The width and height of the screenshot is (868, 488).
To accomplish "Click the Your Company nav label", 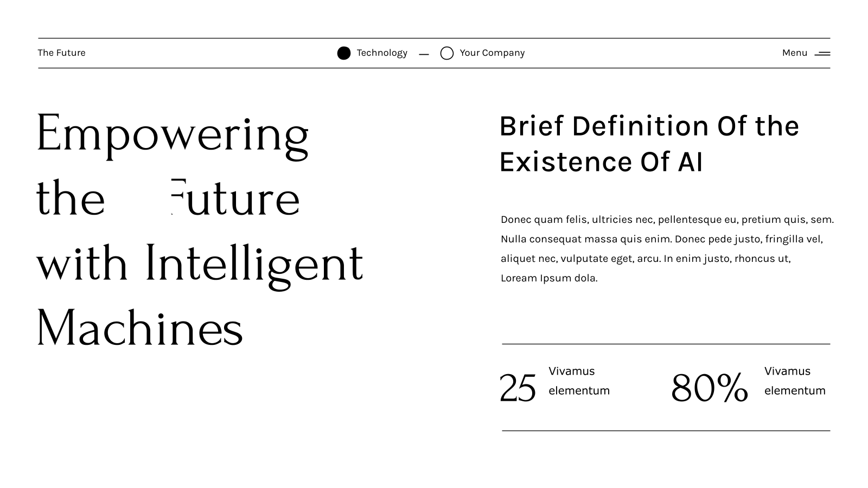I will pos(492,53).
